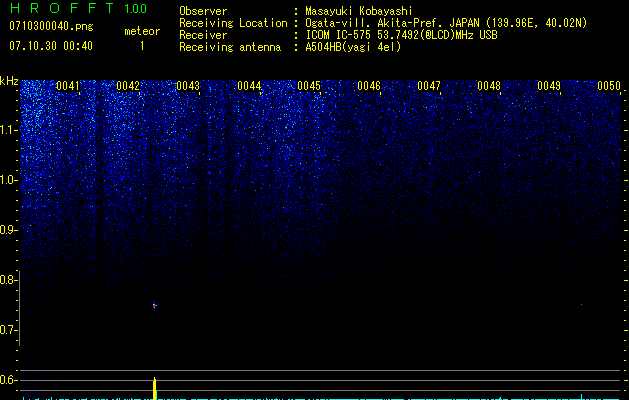Click the 1.1 kHz axis label
This screenshot has height=400, width=629.
coord(9,130)
